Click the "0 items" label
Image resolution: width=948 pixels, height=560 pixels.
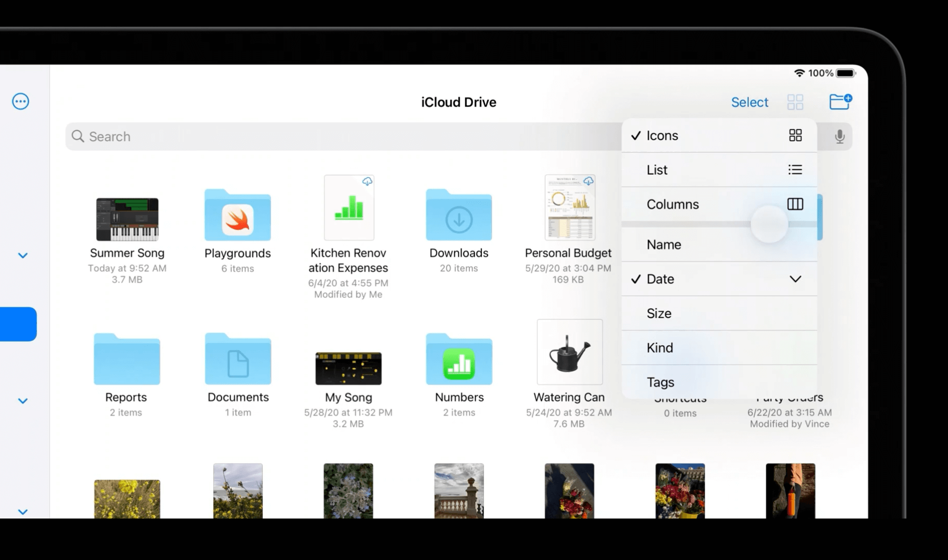point(680,413)
